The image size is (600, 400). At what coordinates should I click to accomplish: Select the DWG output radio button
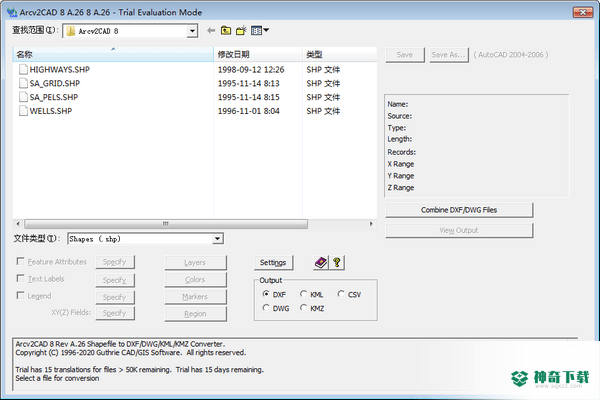[x=266, y=308]
